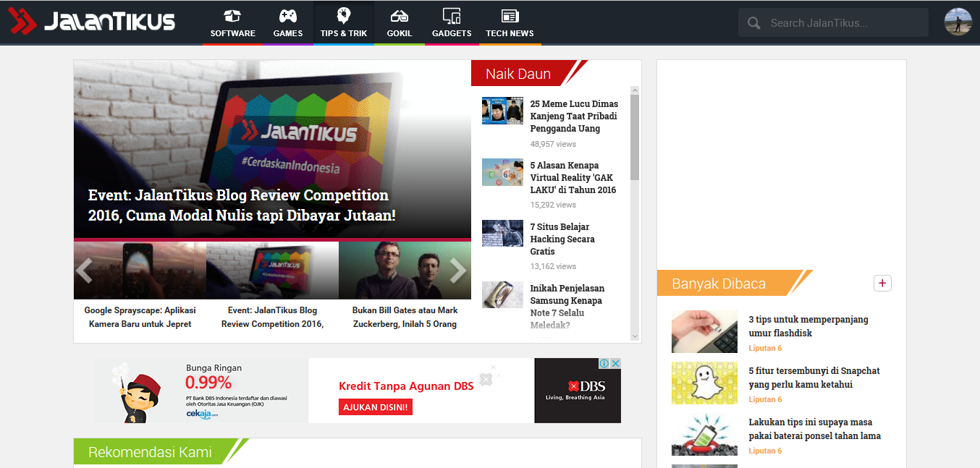Screen dimensions: 980x468
Task: Select the TECH NEWS menu label
Action: (x=510, y=33)
